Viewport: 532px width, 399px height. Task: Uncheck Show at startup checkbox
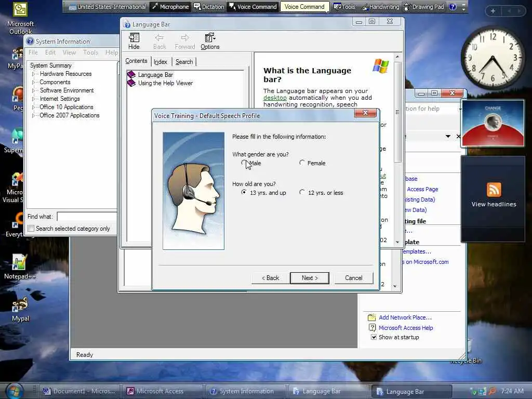[374, 337]
